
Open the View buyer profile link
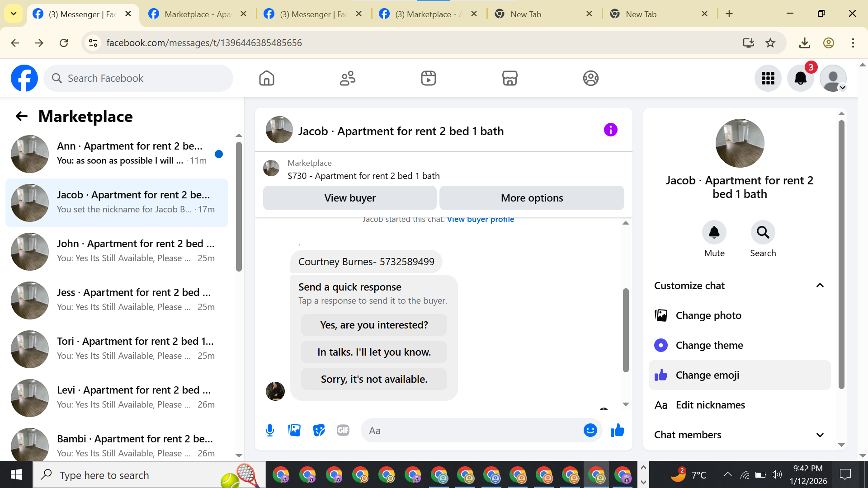(x=480, y=220)
